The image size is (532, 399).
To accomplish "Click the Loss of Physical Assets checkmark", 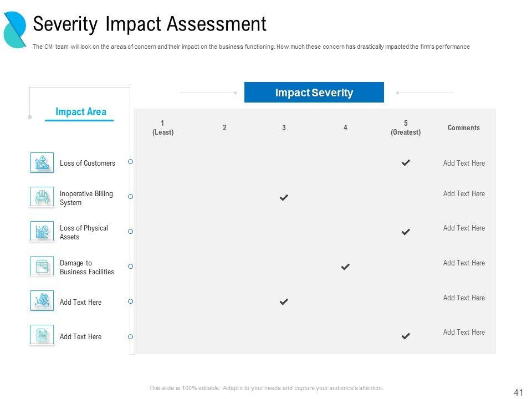I will tap(406, 232).
